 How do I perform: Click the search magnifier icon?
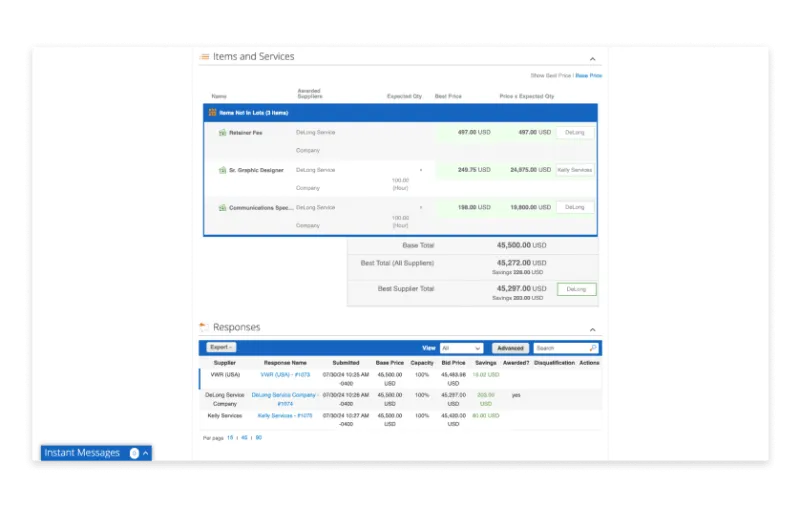[x=593, y=348]
